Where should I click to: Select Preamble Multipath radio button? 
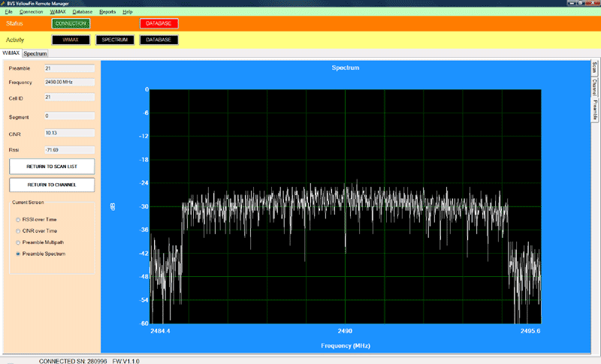tap(18, 242)
